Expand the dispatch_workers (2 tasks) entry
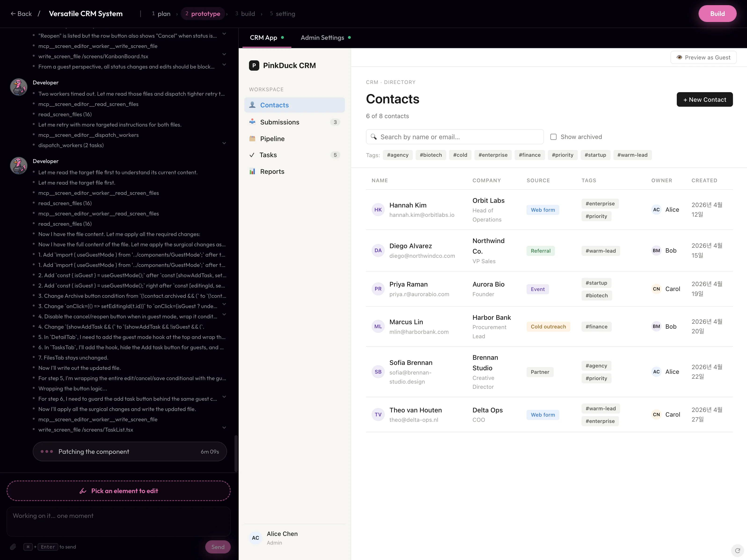Image resolution: width=747 pixels, height=560 pixels. [224, 143]
